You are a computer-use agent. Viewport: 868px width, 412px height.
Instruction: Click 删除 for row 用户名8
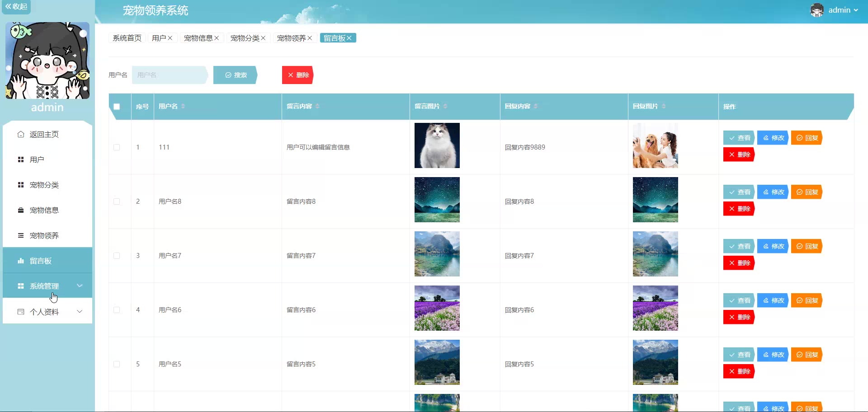pos(739,209)
